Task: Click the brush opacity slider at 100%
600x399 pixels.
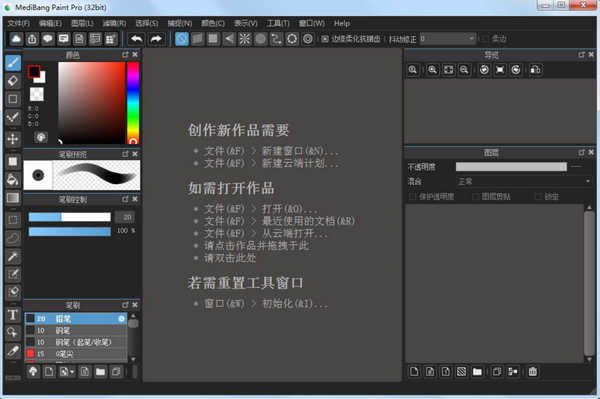Action: tap(70, 231)
